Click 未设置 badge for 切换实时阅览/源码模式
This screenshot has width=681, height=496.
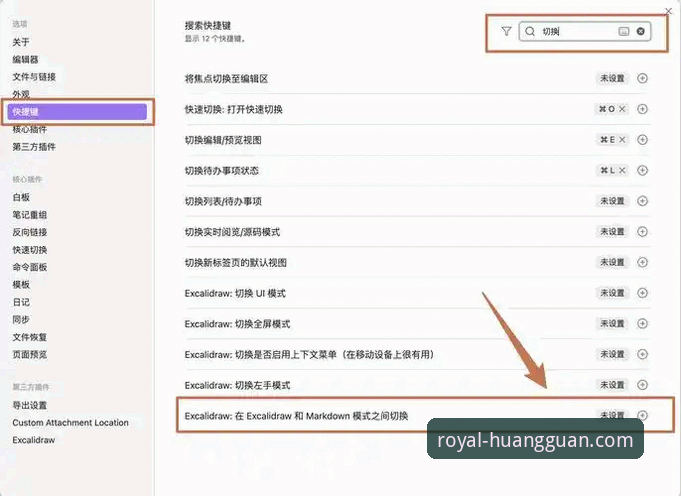[x=612, y=232]
